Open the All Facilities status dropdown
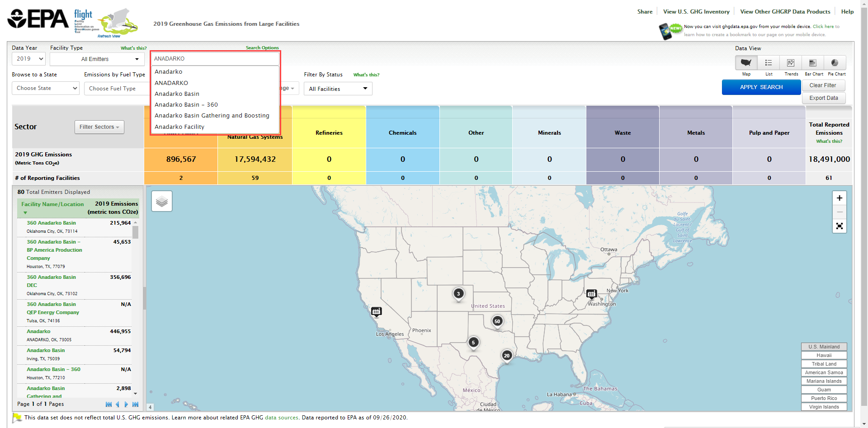Viewport: 868px width, 428px height. click(x=338, y=89)
